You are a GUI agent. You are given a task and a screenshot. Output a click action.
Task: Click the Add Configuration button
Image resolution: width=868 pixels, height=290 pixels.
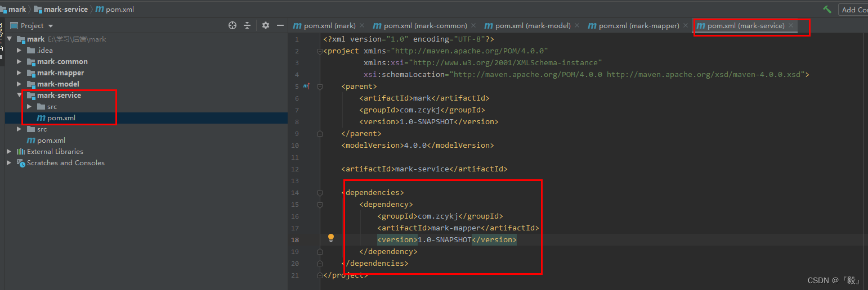point(853,10)
